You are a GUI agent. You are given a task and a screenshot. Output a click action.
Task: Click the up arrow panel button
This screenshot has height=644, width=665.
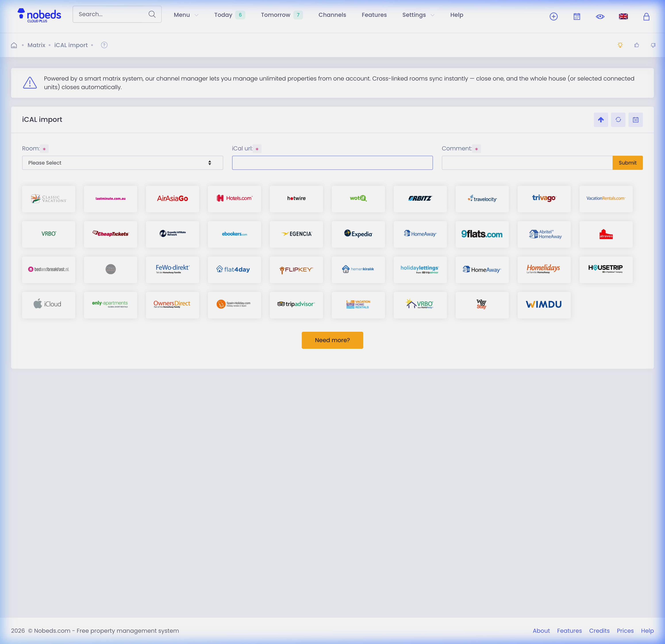tap(601, 120)
